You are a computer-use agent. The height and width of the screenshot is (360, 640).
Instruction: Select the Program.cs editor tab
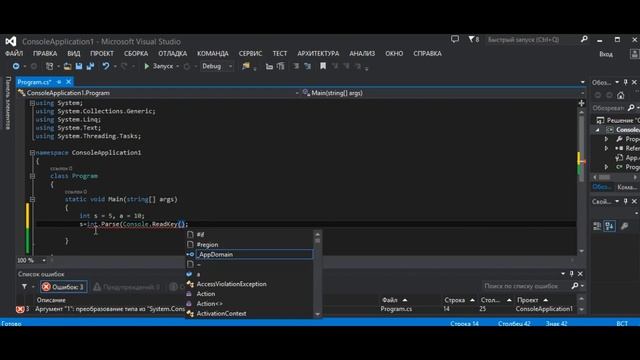coord(34,82)
